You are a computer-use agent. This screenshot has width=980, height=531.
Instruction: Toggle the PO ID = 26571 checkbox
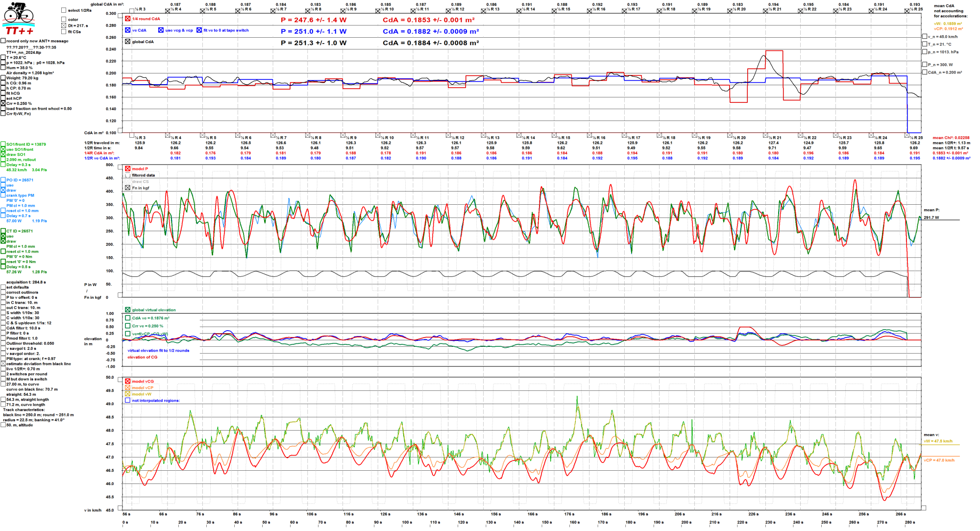[3, 180]
